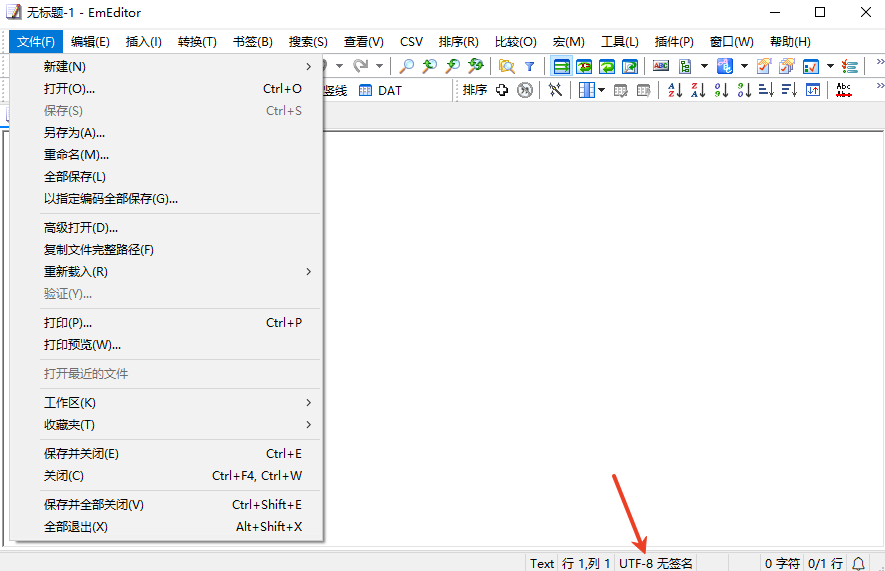Screen dimensions: 885x571
Task: Sort by length long to short icon
Action: click(789, 90)
